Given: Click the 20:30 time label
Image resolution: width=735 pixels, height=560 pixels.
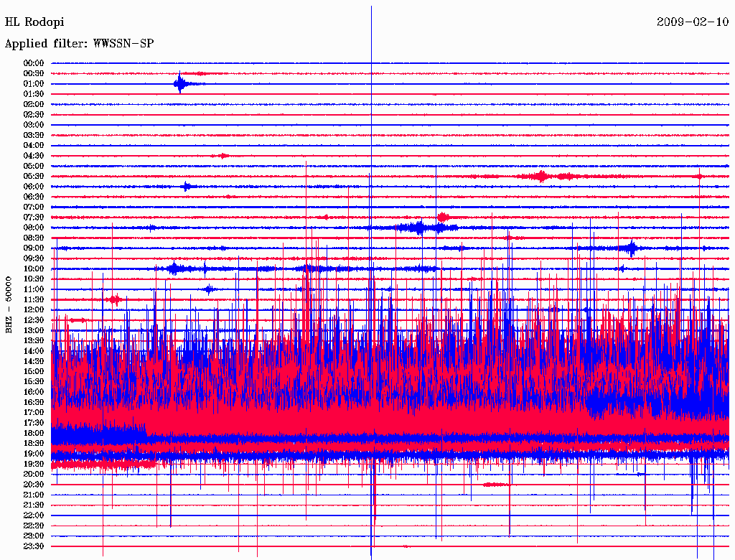Looking at the screenshot, I should coord(34,485).
